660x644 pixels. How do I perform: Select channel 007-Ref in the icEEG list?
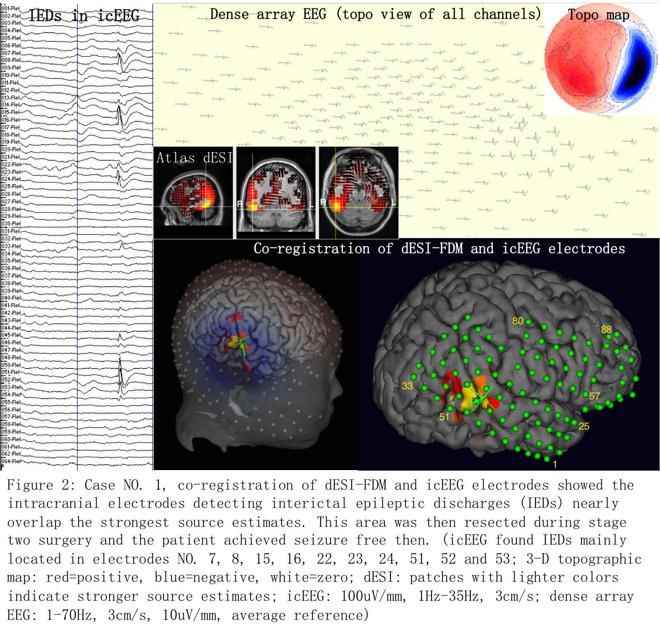11,53
